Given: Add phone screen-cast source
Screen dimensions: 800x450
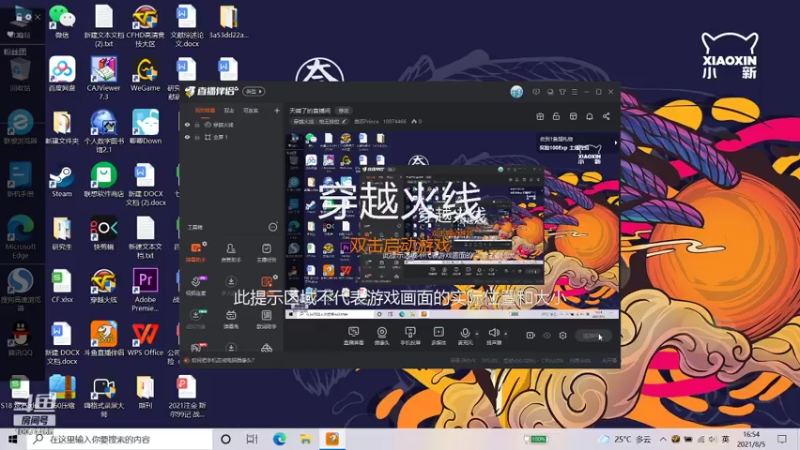Looking at the screenshot, I should pyautogui.click(x=410, y=336).
